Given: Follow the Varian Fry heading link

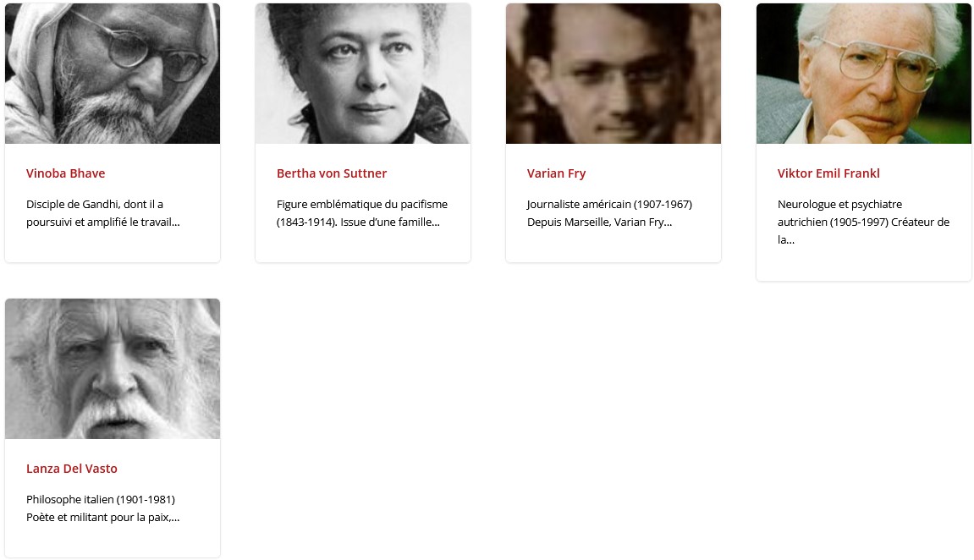Looking at the screenshot, I should click(556, 173).
